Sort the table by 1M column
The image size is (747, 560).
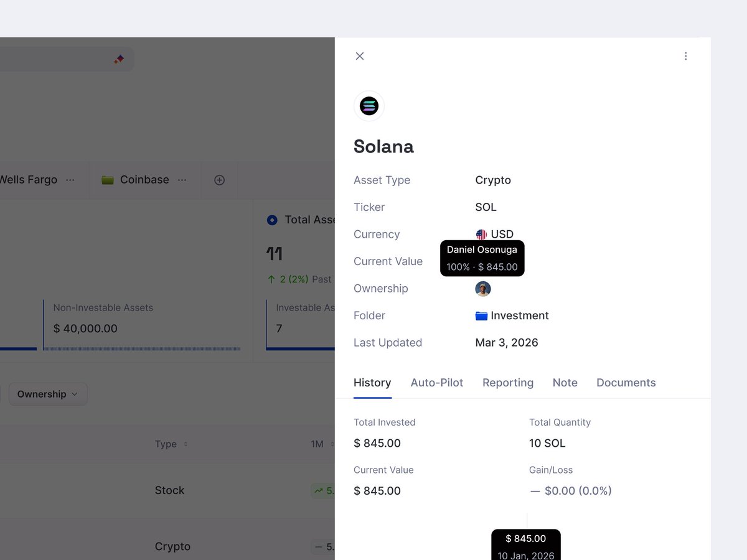coord(322,444)
